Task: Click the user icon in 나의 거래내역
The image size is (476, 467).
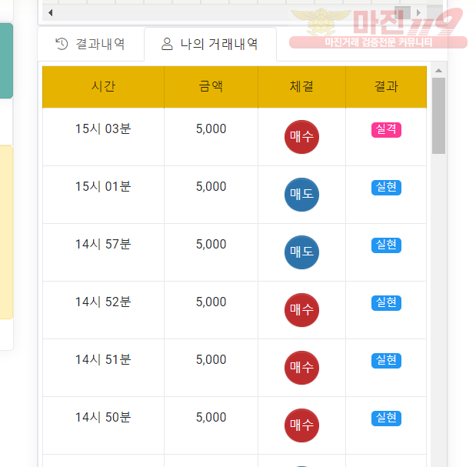Action: (167, 44)
